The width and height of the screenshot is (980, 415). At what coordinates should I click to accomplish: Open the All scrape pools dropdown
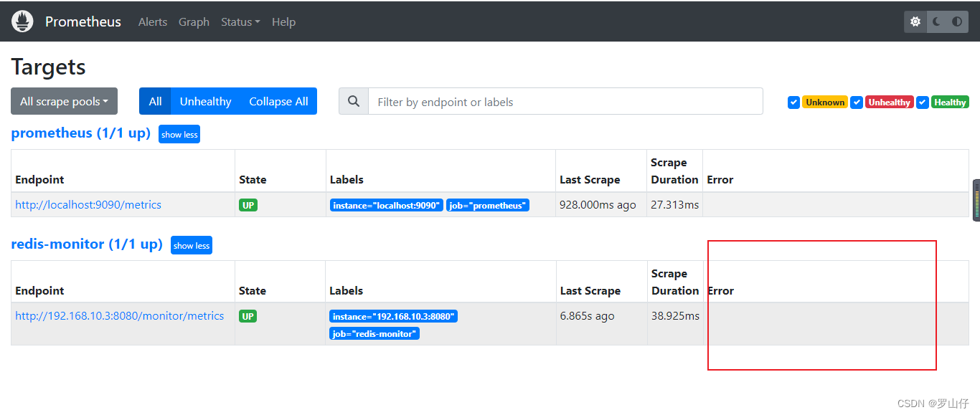[x=64, y=101]
